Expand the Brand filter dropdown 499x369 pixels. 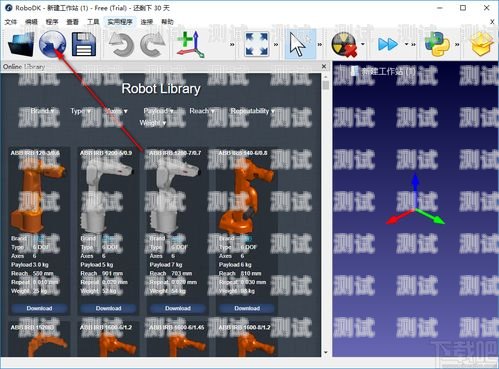click(x=42, y=111)
